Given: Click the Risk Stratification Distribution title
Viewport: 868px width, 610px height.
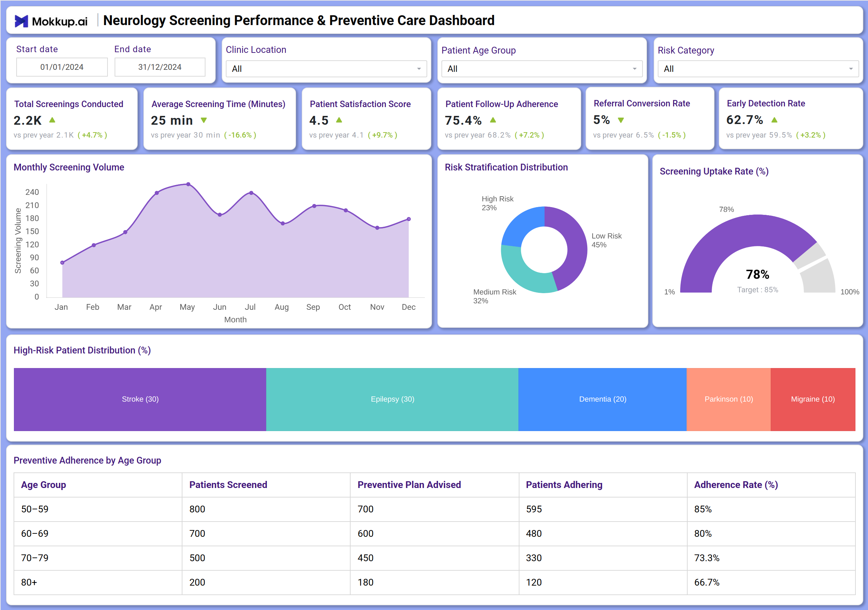Looking at the screenshot, I should [x=506, y=167].
